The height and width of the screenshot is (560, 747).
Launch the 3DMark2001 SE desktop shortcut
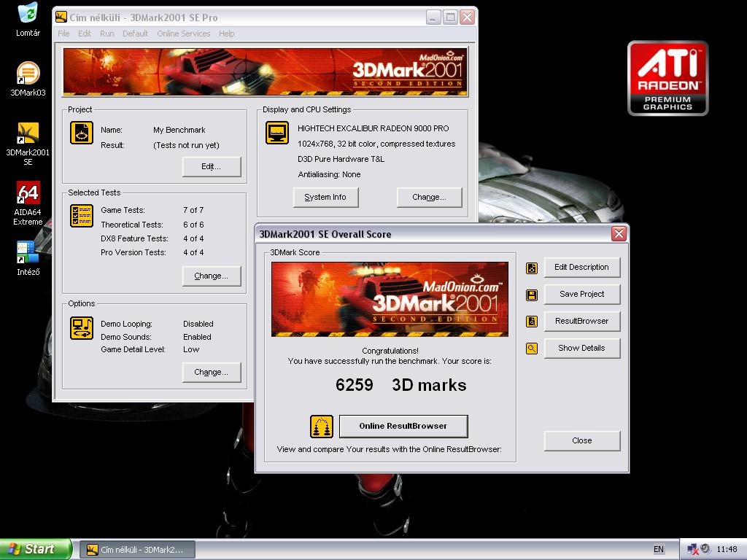(28, 144)
